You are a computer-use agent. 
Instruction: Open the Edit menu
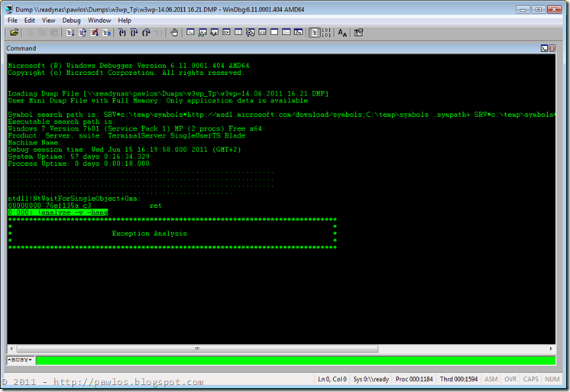pyautogui.click(x=30, y=21)
